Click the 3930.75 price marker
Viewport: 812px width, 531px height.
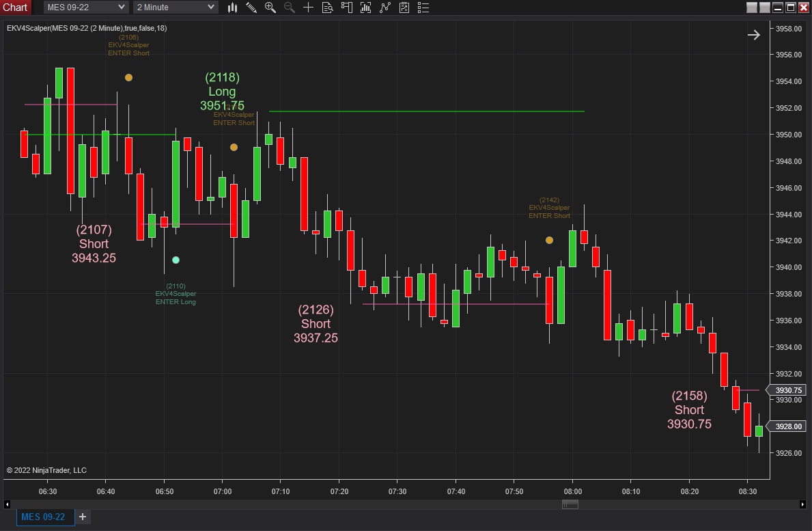(787, 390)
